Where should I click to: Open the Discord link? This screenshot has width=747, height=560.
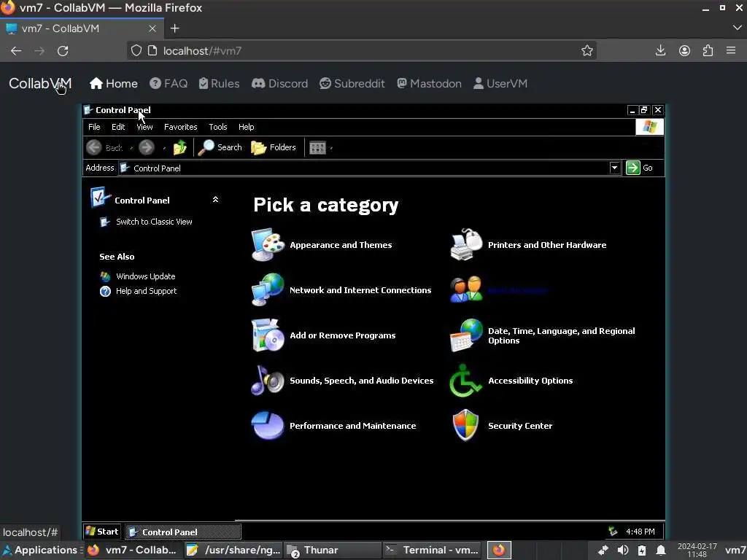(x=279, y=83)
